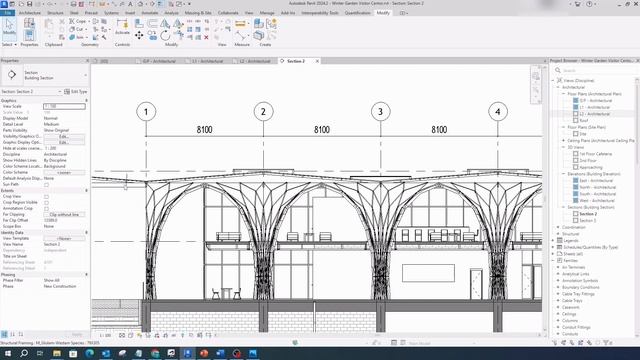
Task: Toggle the Crop View checkbox
Action: (x=47, y=197)
